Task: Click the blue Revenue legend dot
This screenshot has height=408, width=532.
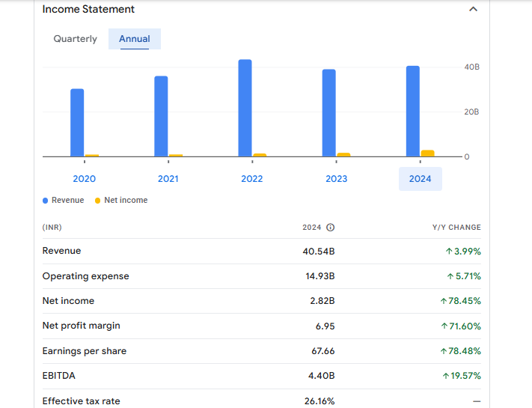Action: tap(45, 201)
